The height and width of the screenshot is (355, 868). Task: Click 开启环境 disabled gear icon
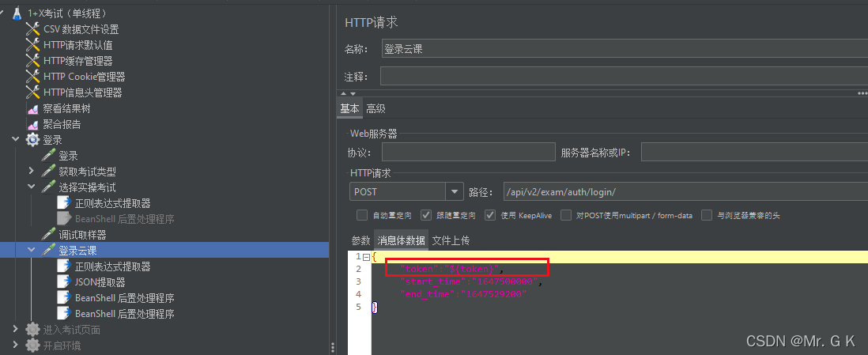(x=33, y=346)
